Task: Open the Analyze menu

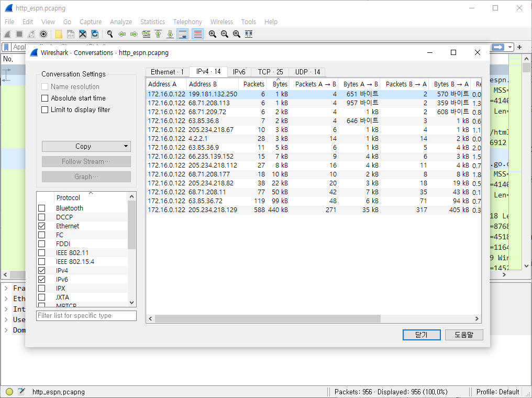Action: [121, 21]
